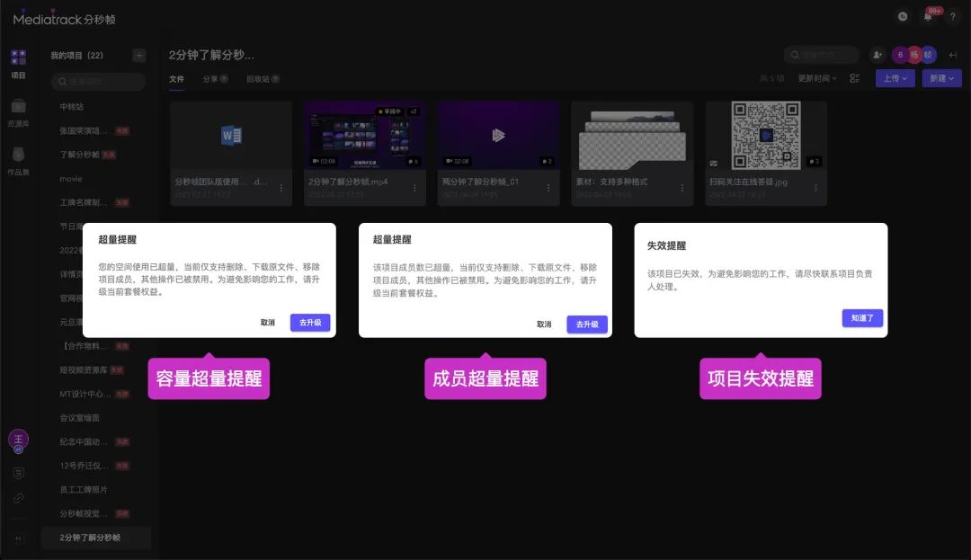Open the 2分钟了解分秒帧.mp4 video thumbnail

pos(364,135)
